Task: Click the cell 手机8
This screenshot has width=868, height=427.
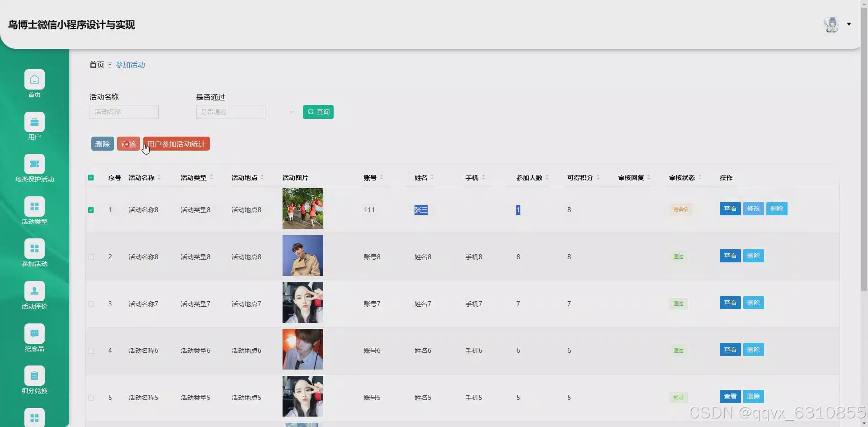Action: point(474,257)
